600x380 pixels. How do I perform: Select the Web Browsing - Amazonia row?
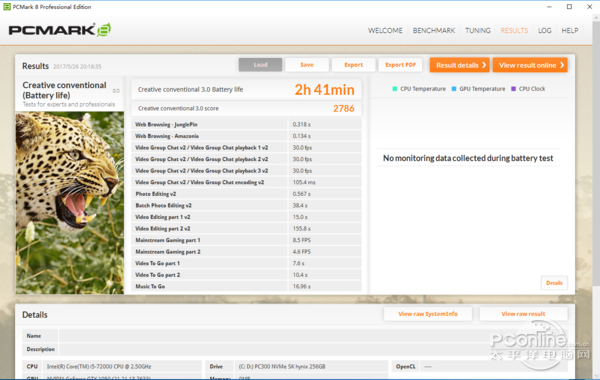click(246, 136)
